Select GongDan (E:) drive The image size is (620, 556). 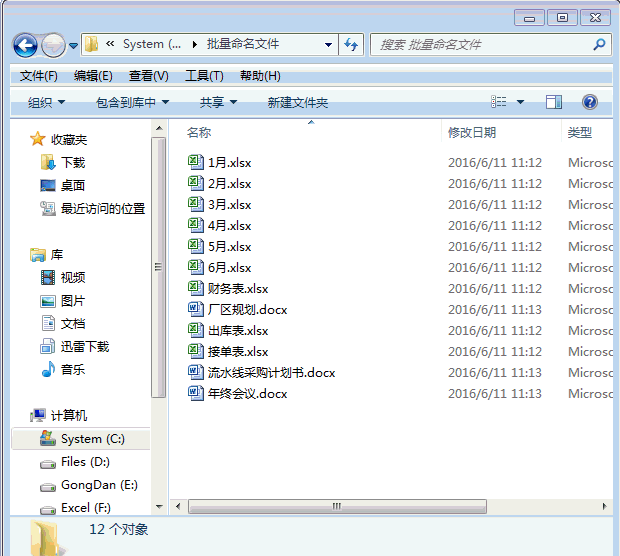[89, 485]
